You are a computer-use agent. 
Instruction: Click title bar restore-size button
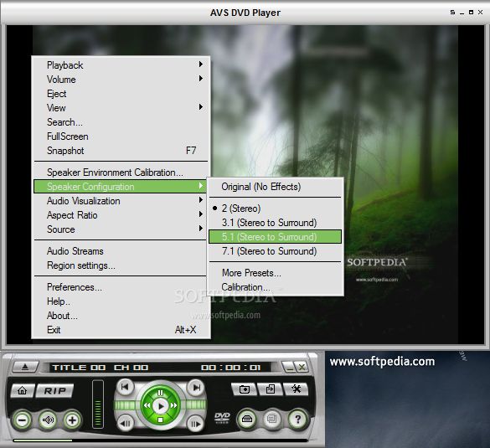[x=452, y=13]
